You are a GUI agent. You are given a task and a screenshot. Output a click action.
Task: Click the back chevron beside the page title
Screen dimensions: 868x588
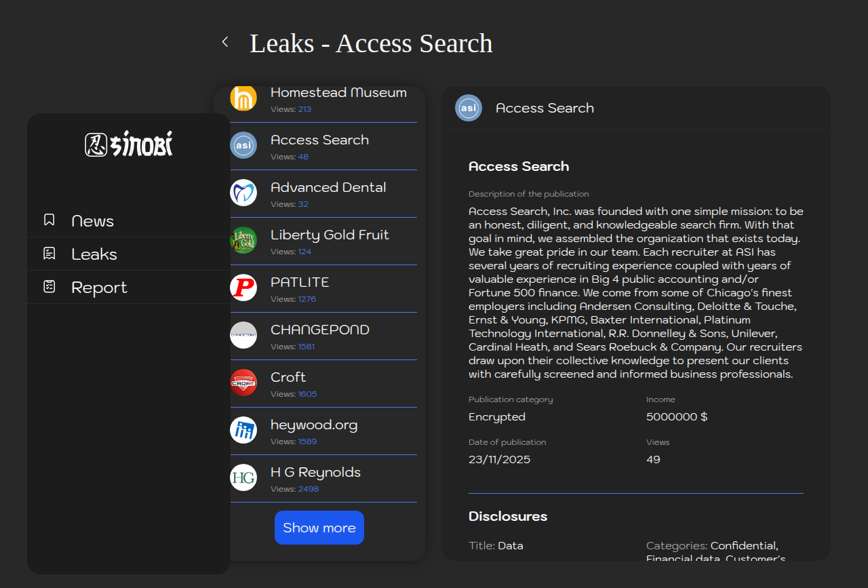[x=225, y=42]
